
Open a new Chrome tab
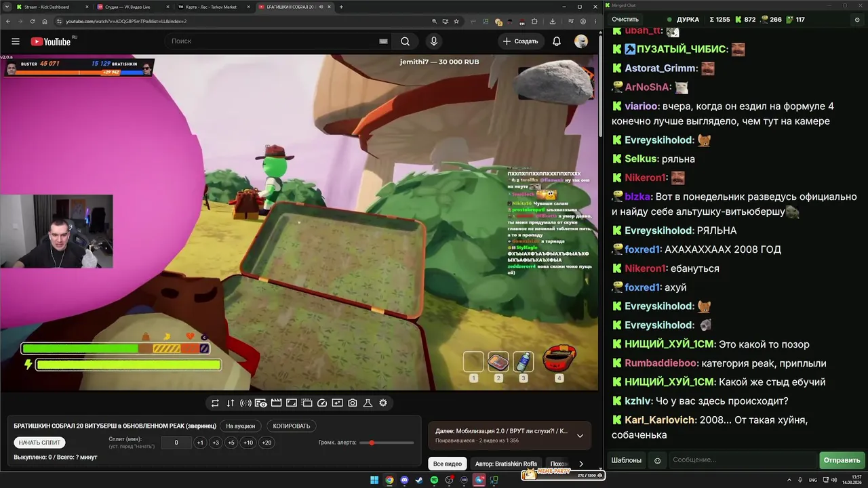(341, 7)
